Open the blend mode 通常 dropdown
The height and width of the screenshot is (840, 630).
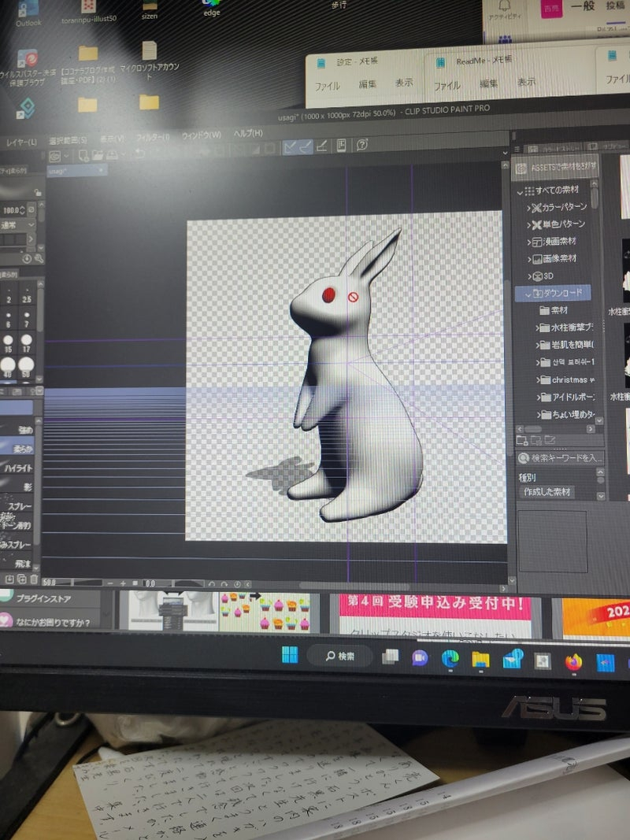point(17,224)
